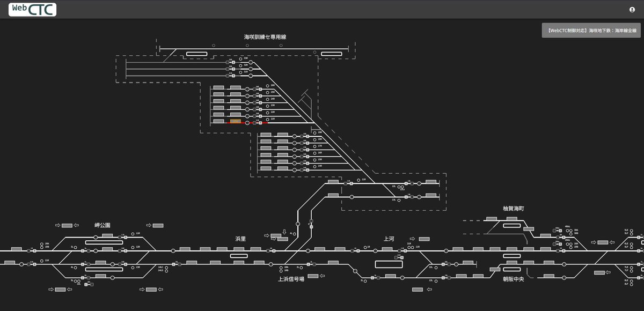Select route lever circle 14LD
This screenshot has height=311, width=644.
166,271
